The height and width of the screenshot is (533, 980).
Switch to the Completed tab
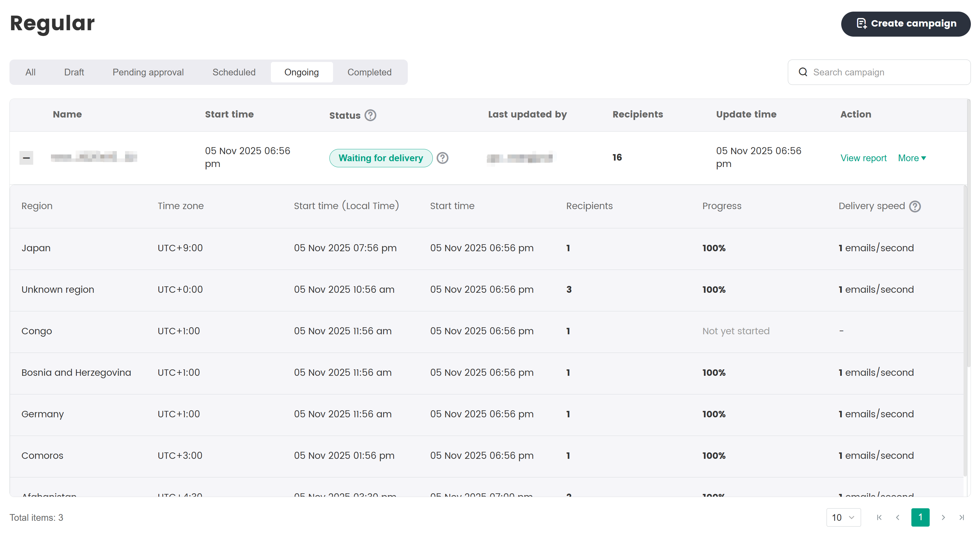(x=369, y=72)
